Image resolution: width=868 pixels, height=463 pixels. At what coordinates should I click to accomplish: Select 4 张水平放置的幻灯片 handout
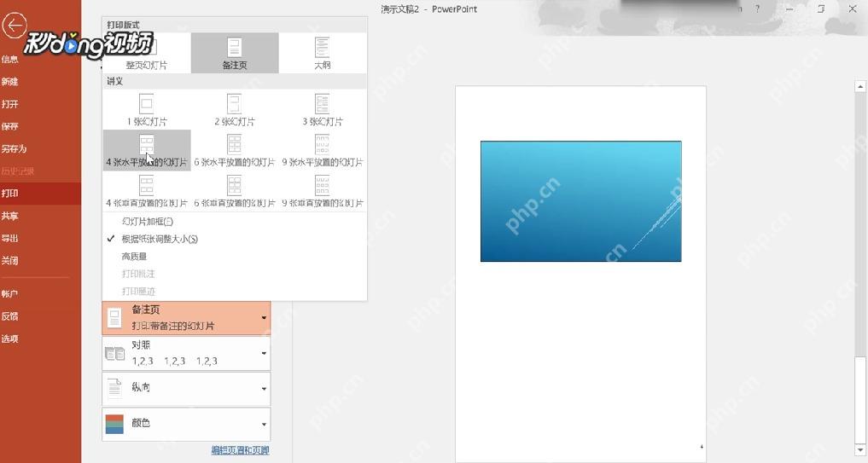click(x=147, y=150)
